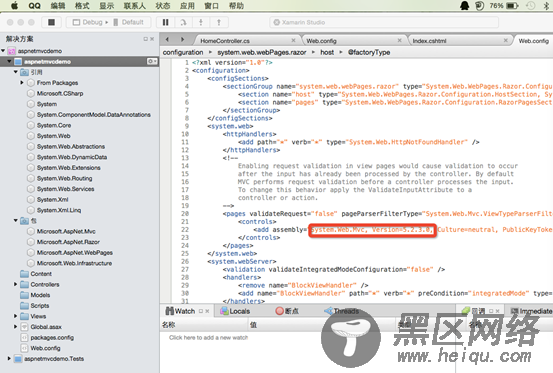Select the System.Xml.Linq reference

[x=59, y=210]
